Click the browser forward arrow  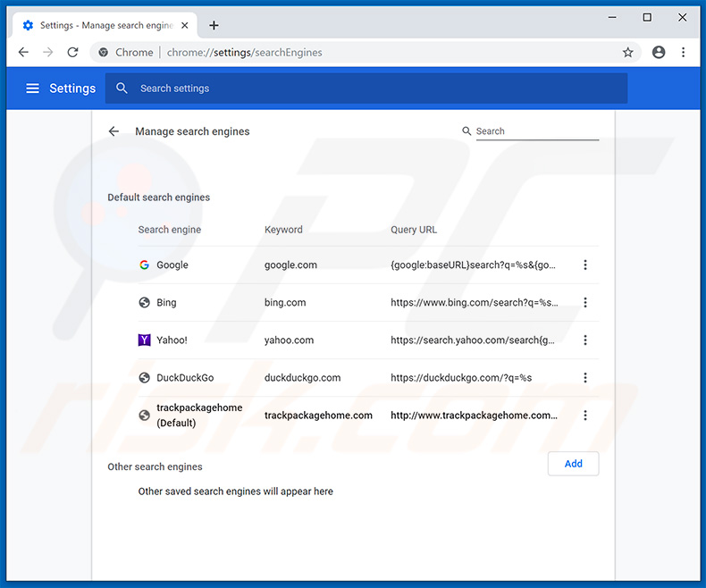pos(47,52)
